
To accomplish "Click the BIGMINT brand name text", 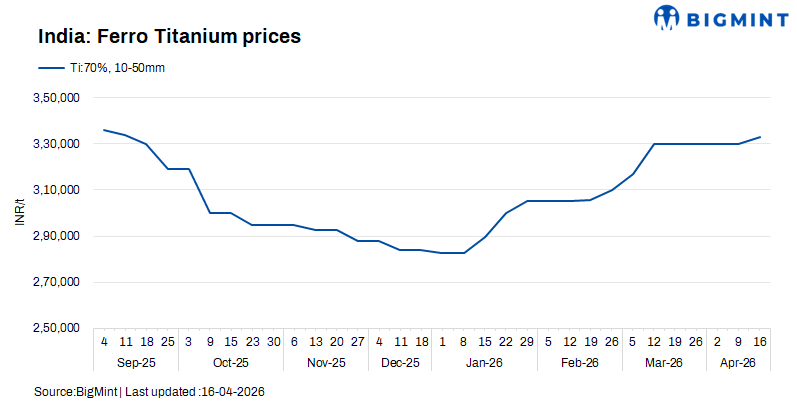I will [x=732, y=18].
